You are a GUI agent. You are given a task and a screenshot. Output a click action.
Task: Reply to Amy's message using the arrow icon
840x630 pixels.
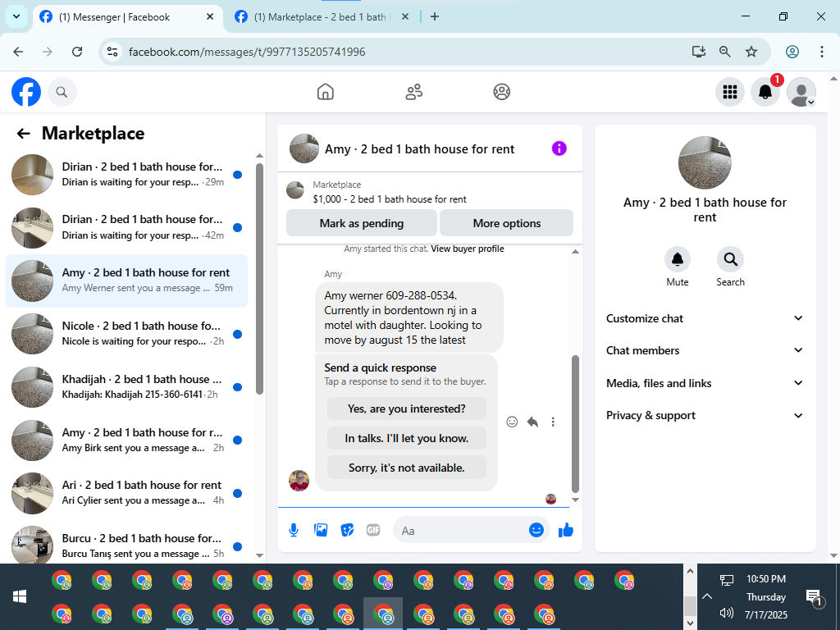coord(532,422)
